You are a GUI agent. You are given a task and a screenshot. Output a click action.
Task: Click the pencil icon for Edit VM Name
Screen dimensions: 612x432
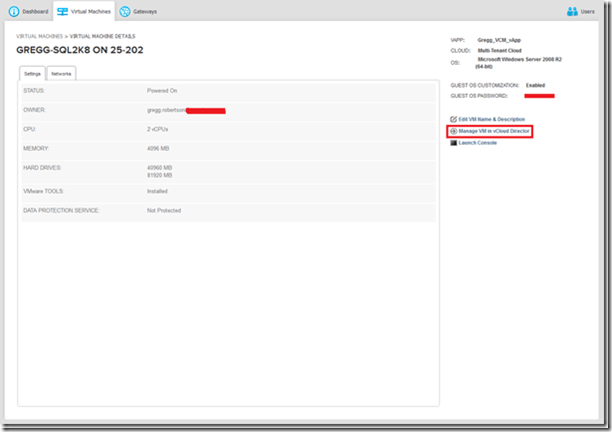pyautogui.click(x=454, y=119)
